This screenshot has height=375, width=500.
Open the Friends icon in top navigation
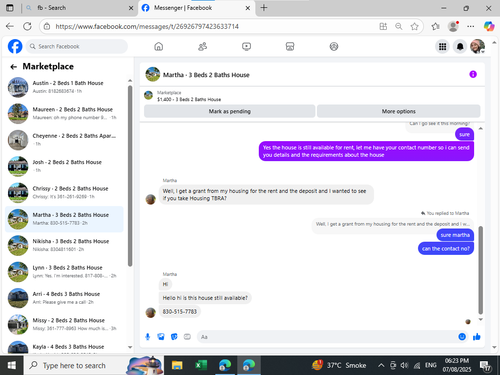(x=202, y=46)
